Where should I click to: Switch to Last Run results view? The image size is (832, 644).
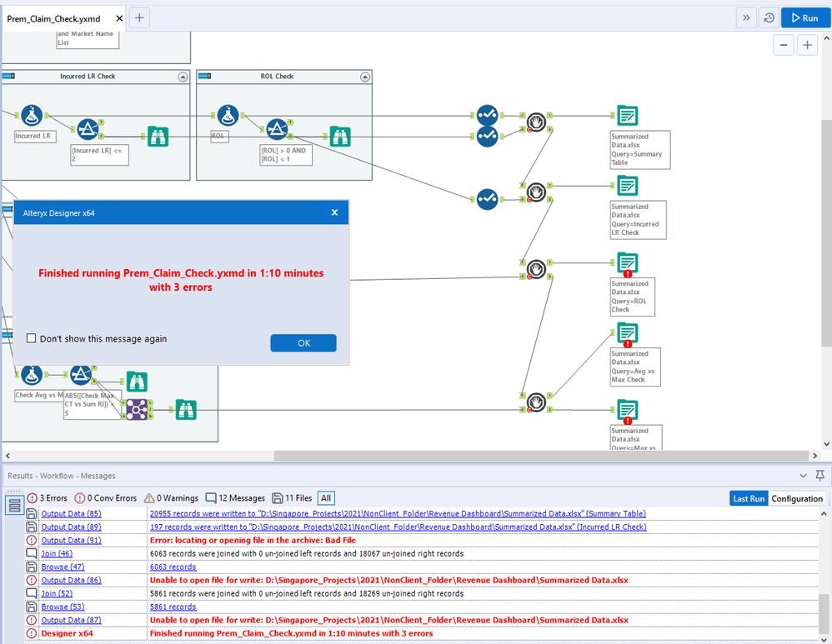click(x=749, y=499)
